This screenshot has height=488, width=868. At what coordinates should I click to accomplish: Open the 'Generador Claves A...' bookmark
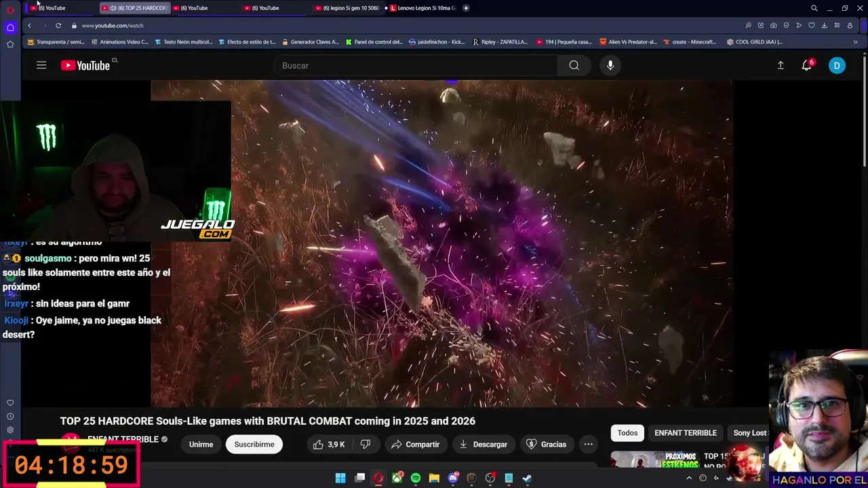310,41
